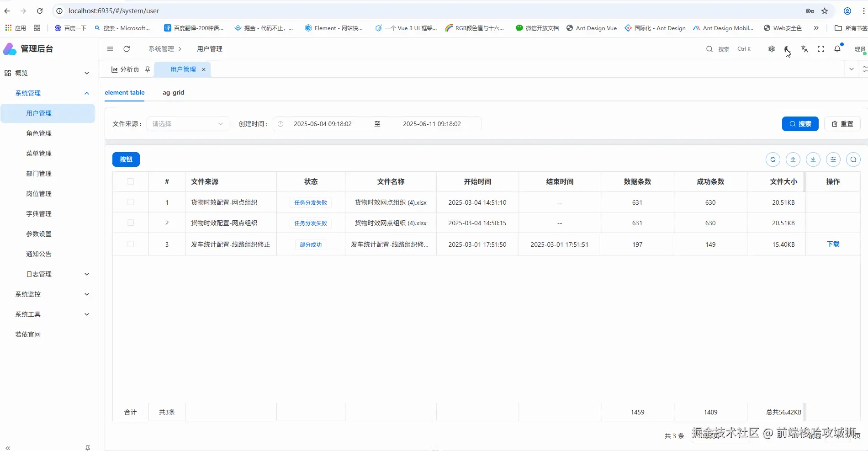Image resolution: width=868 pixels, height=451 pixels.
Task: Toggle the select-all header checkbox
Action: (131, 181)
